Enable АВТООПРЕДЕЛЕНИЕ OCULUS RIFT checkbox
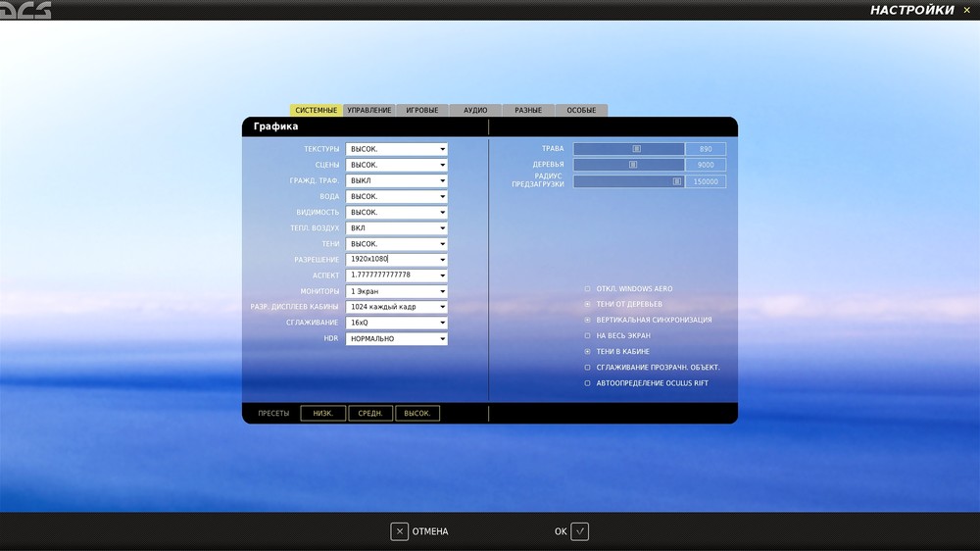The height and width of the screenshot is (551, 980). 587,383
